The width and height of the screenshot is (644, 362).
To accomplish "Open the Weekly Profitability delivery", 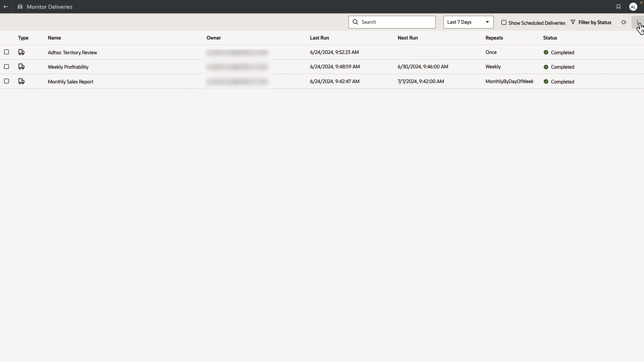I will 68,67.
